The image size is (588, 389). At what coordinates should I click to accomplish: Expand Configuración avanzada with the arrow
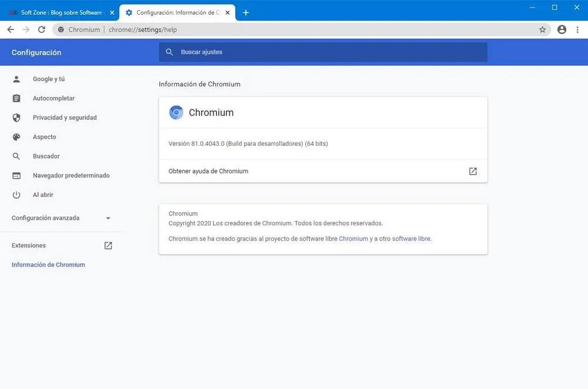coord(108,218)
